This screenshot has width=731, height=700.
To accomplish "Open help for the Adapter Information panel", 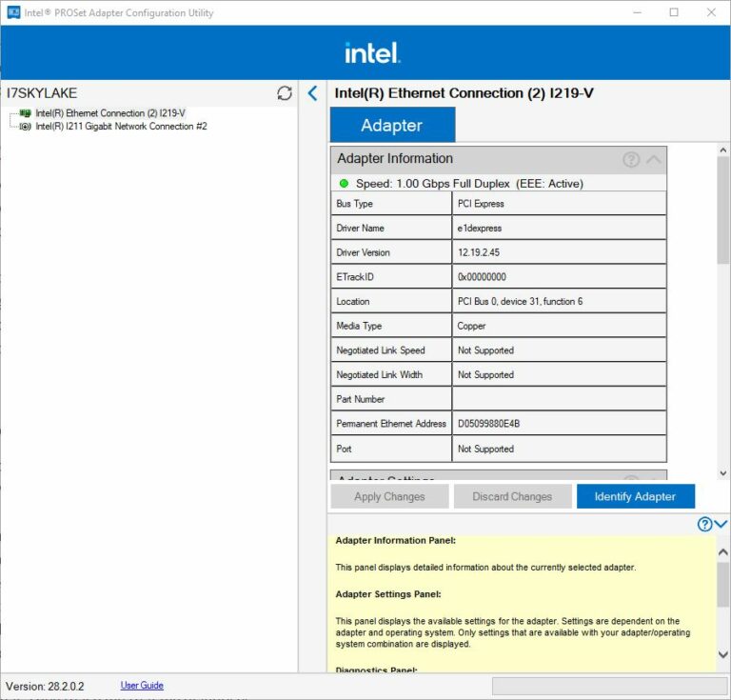I will [x=631, y=159].
